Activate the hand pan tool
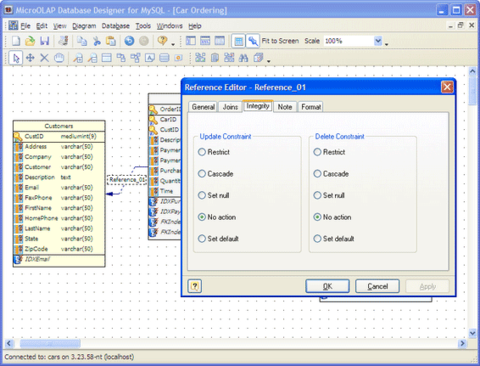The width and height of the screenshot is (480, 366). tap(59, 58)
